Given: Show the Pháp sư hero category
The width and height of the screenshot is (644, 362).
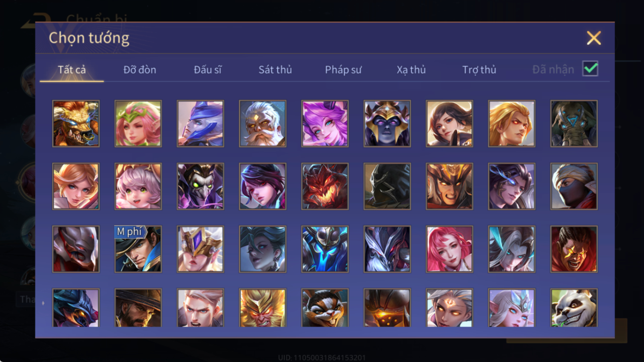Looking at the screenshot, I should 343,70.
